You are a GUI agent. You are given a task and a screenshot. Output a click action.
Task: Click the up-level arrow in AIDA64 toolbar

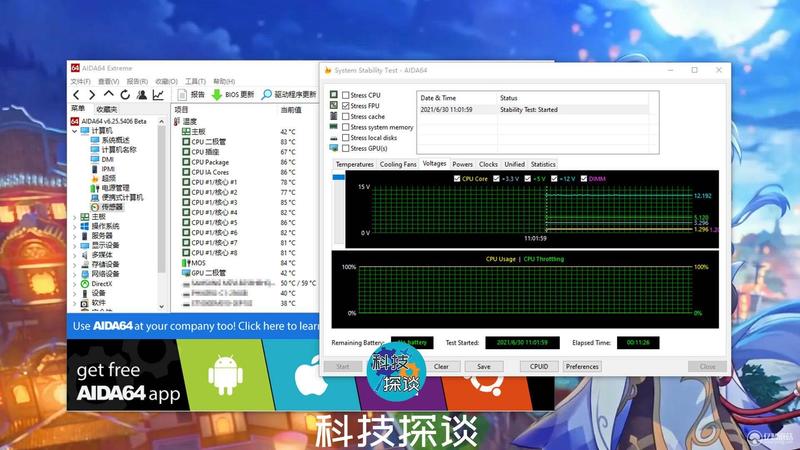109,94
